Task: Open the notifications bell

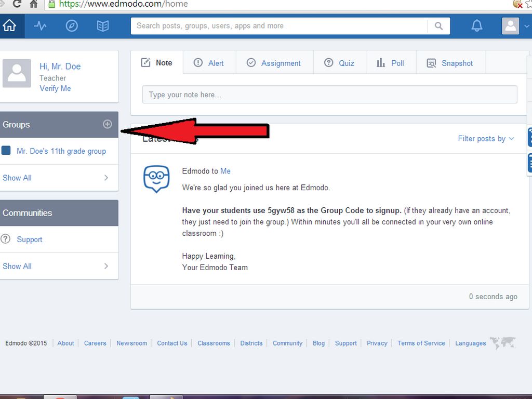Action: coord(476,25)
